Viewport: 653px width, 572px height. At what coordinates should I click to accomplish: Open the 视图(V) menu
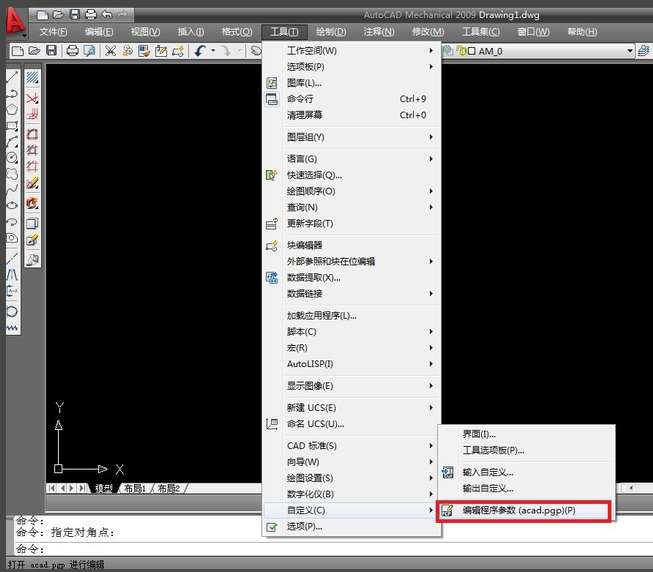coord(145,32)
